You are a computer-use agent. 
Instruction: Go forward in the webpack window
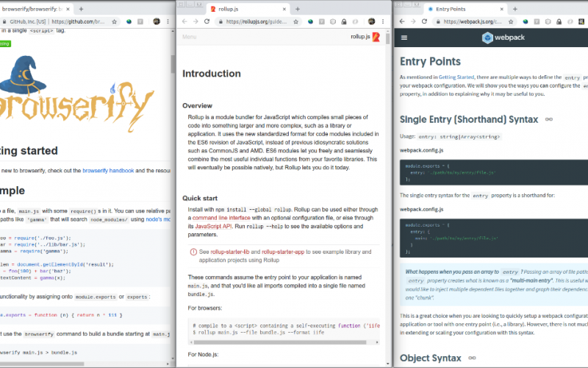tap(413, 21)
